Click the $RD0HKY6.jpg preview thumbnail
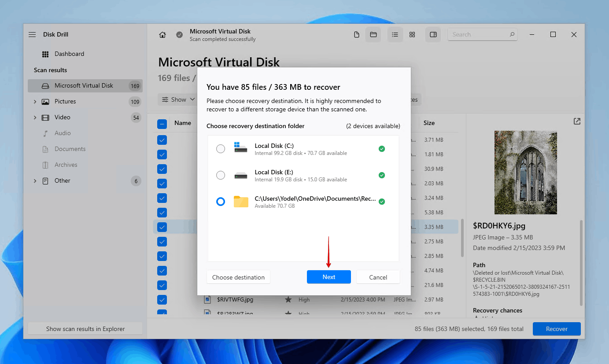The width and height of the screenshot is (609, 364). pyautogui.click(x=526, y=173)
